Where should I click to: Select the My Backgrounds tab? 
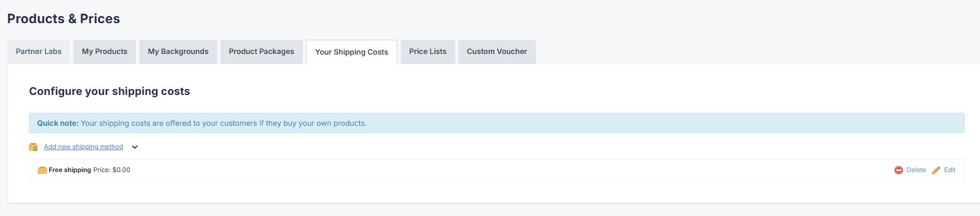pyautogui.click(x=178, y=52)
